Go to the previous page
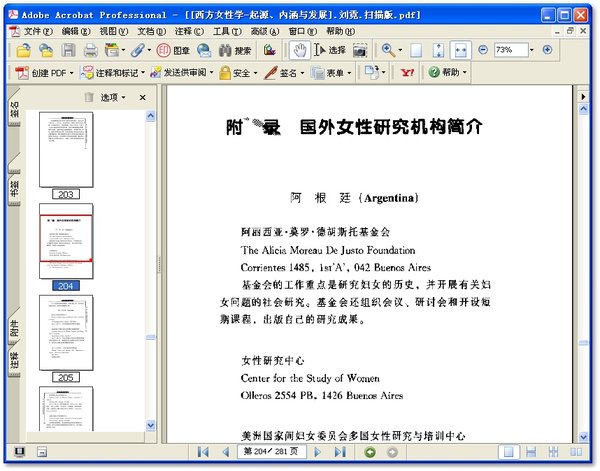The width and height of the screenshot is (600, 471). pyautogui.click(x=226, y=452)
